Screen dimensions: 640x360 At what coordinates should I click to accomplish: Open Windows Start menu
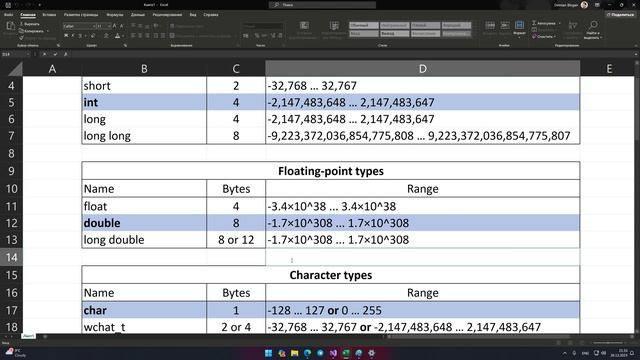coord(268,353)
